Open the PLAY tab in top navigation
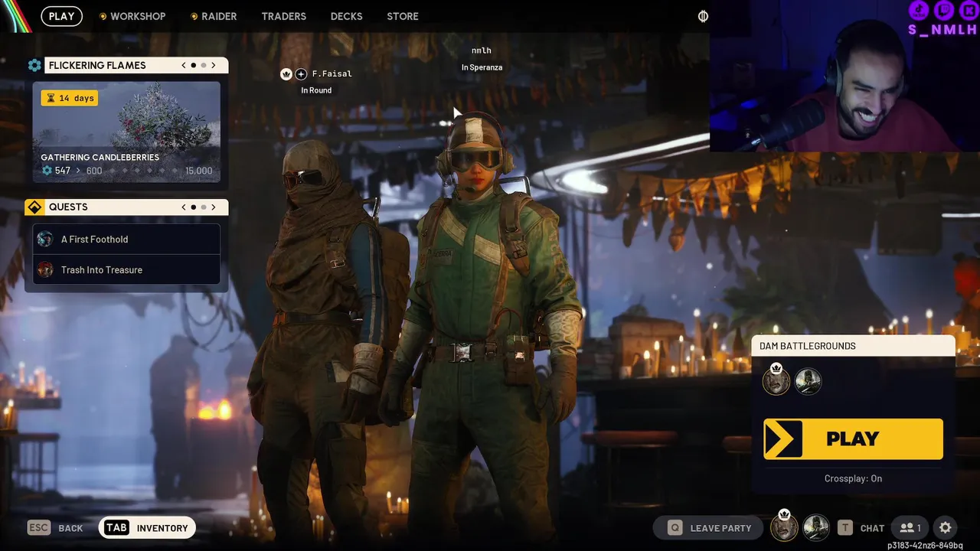The image size is (980, 551). [61, 16]
